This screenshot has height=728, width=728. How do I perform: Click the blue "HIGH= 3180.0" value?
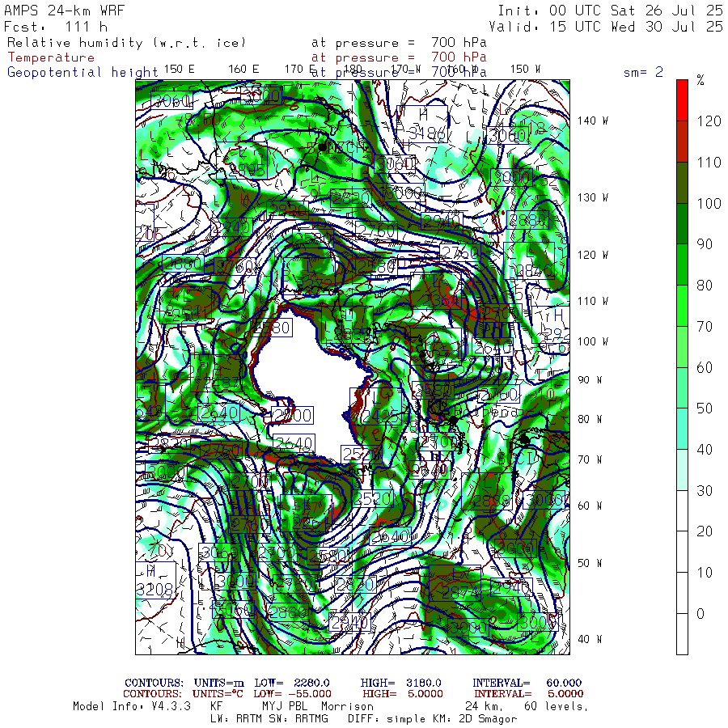[401, 683]
